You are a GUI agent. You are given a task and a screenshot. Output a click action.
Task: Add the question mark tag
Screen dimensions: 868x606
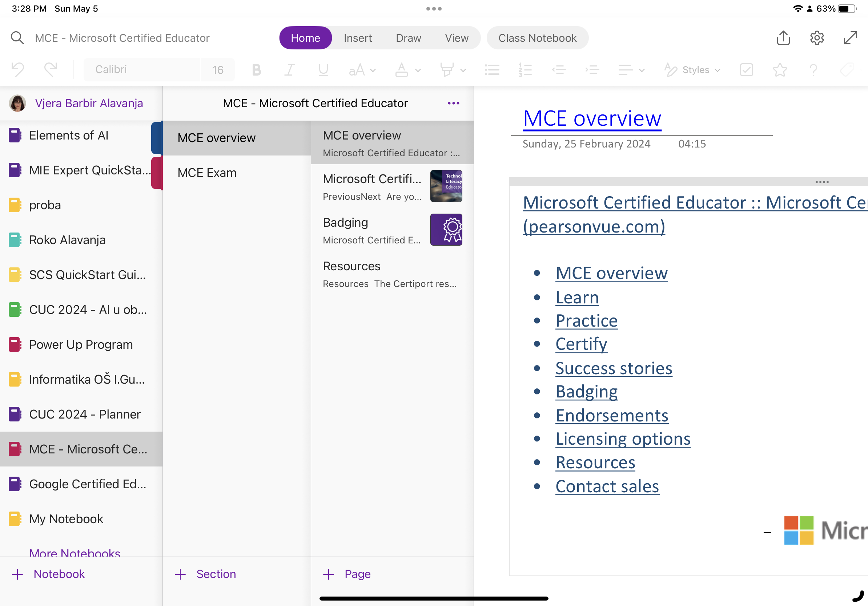[813, 70]
